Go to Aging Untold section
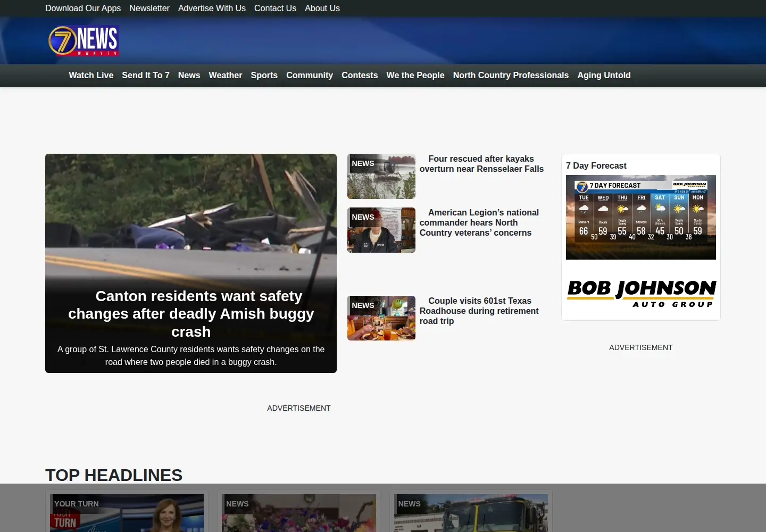Image resolution: width=766 pixels, height=532 pixels. (604, 76)
